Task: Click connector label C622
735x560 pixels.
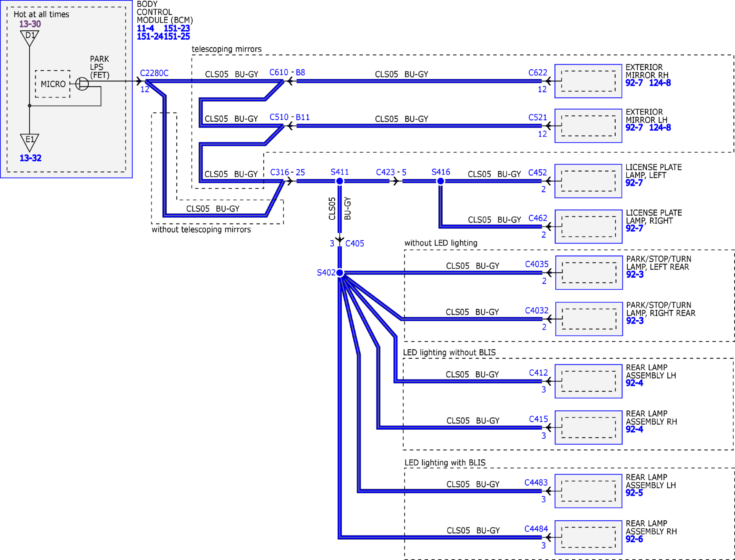Action: (538, 73)
